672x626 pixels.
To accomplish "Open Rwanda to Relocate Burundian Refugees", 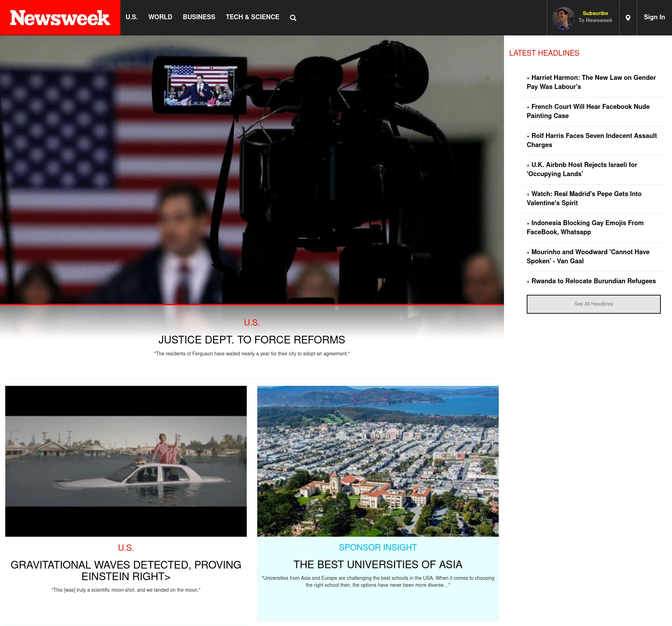I will coord(593,281).
